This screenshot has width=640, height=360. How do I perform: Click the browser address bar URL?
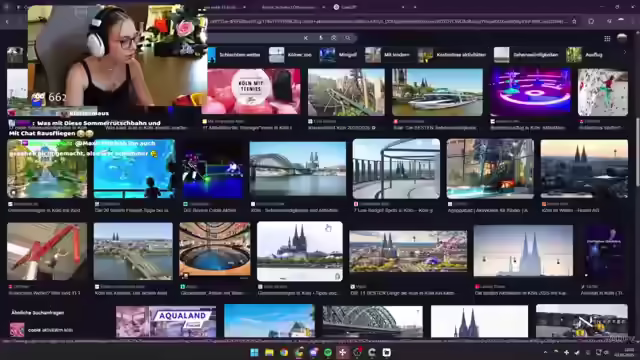point(388,21)
